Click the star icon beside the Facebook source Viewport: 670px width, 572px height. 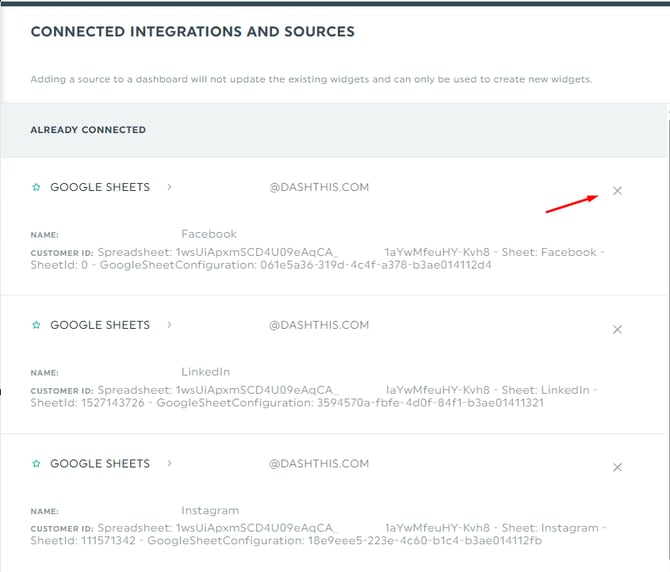37,187
